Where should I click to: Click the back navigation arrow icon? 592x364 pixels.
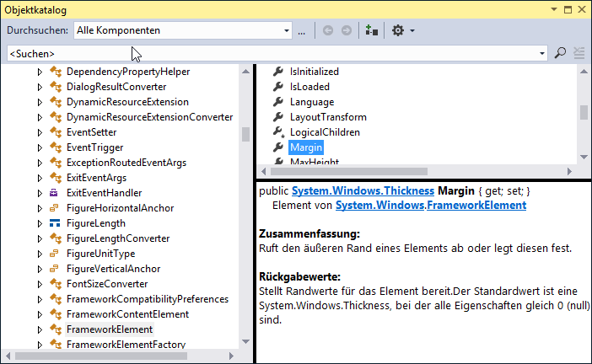328,30
